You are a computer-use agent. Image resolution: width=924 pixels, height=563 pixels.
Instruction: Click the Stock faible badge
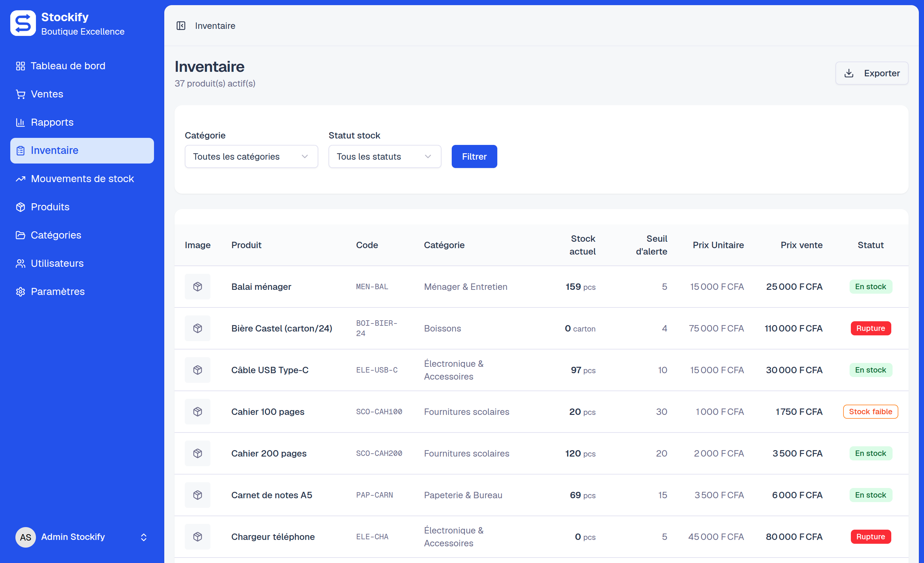870,412
